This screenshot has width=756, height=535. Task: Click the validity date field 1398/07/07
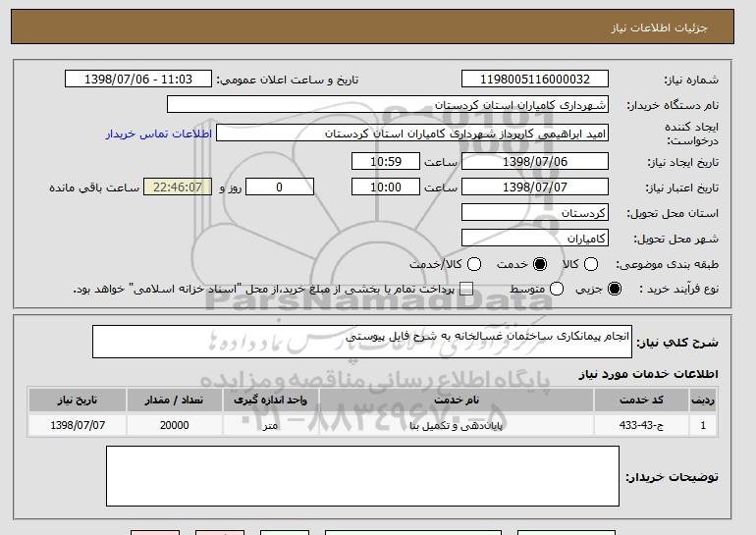click(x=535, y=187)
